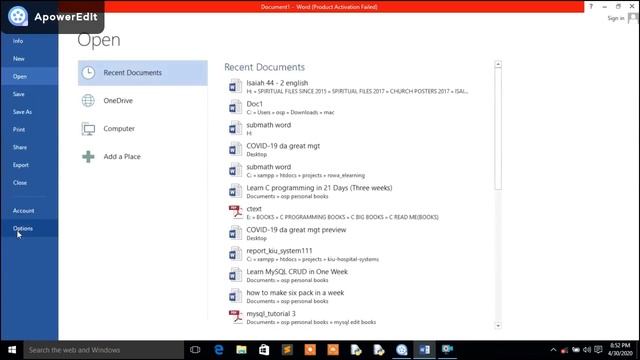640x360 pixels.
Task: Click the taskbar clock showing 8:52 PM
Action: (620, 350)
